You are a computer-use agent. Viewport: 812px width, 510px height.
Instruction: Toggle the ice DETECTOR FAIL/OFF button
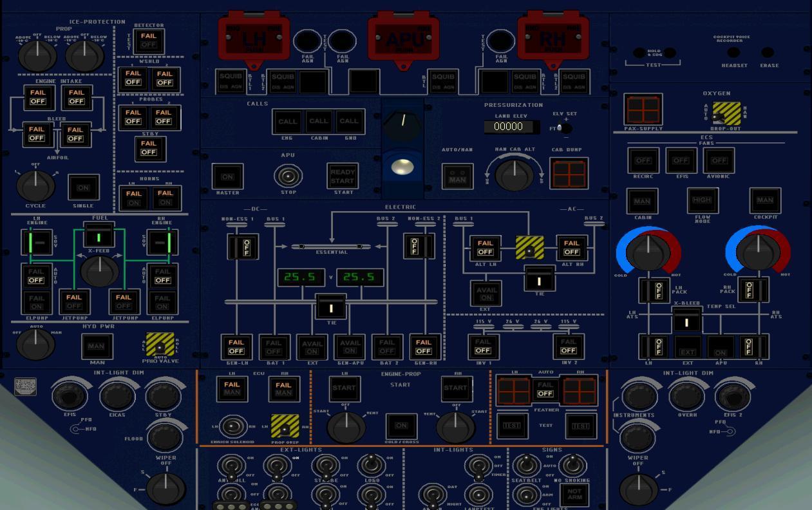click(x=149, y=41)
